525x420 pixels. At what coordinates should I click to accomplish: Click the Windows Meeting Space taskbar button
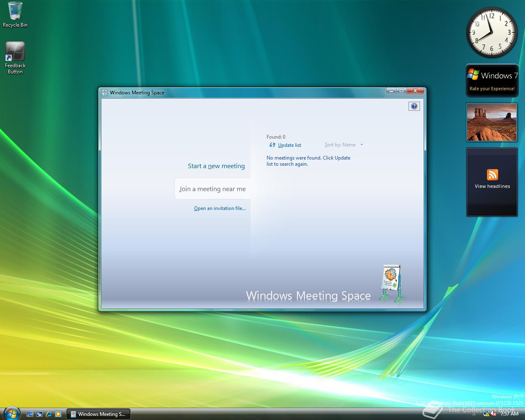tap(98, 414)
